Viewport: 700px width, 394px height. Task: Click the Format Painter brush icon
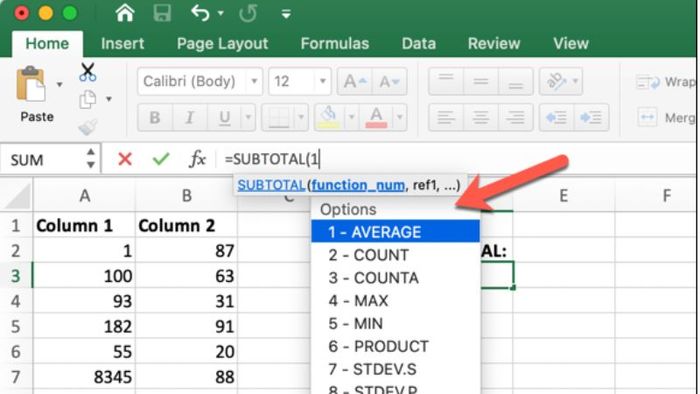pos(88,127)
